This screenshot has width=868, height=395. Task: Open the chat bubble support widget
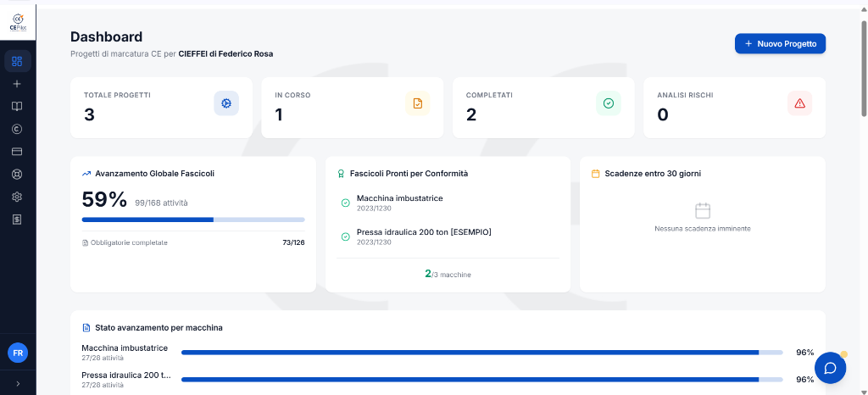[x=830, y=368]
